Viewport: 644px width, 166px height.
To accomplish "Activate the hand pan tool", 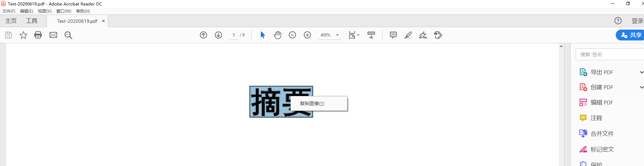I will tap(278, 35).
